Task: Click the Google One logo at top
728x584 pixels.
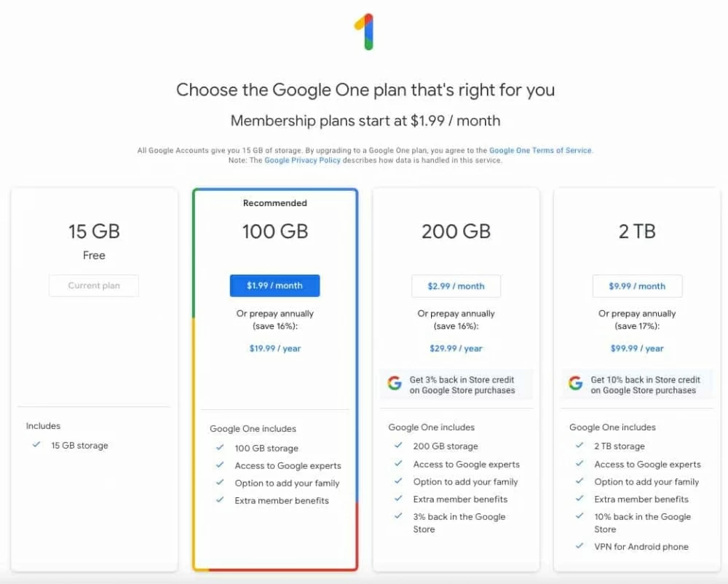Action: [x=365, y=32]
